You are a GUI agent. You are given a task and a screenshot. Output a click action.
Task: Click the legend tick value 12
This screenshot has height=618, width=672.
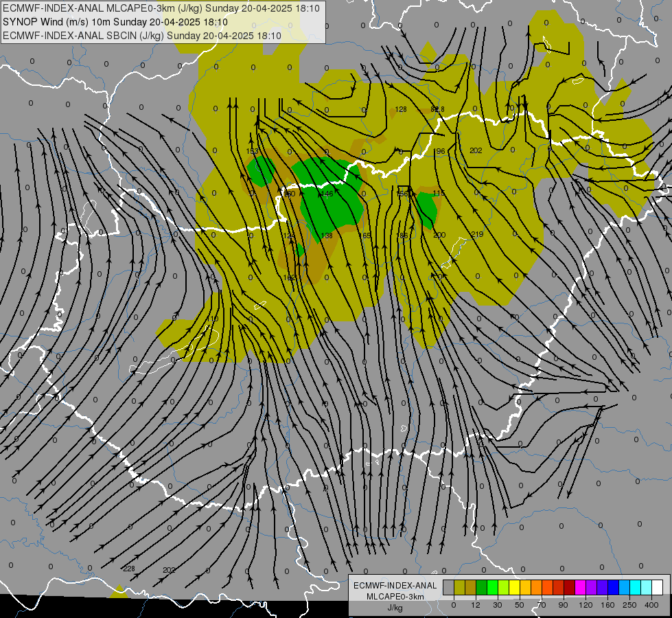[476, 605]
